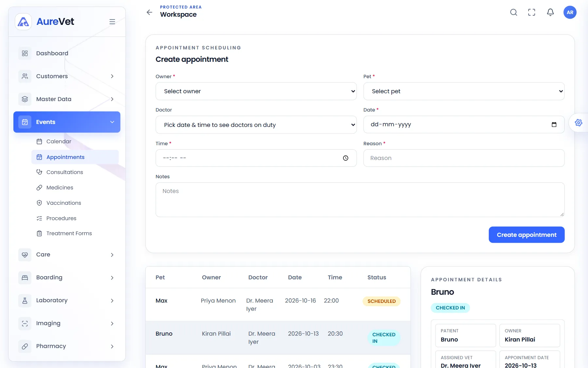Screen dimensions: 588x368
Task: Open the date picker calendar icon
Action: point(554,125)
